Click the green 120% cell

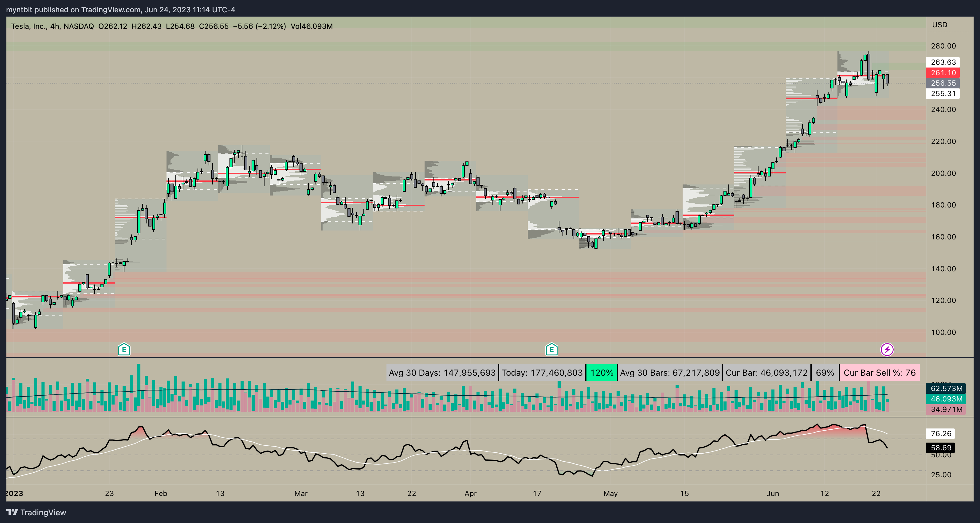tap(602, 373)
